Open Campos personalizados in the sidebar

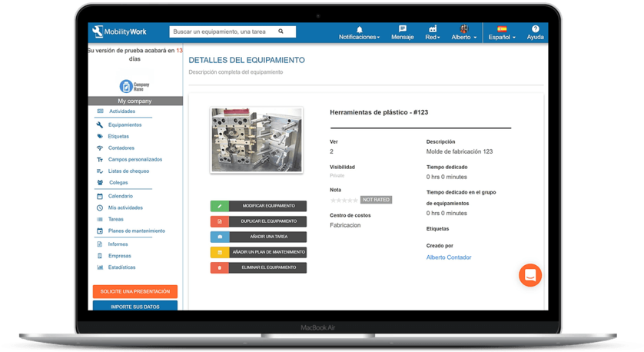pos(135,159)
